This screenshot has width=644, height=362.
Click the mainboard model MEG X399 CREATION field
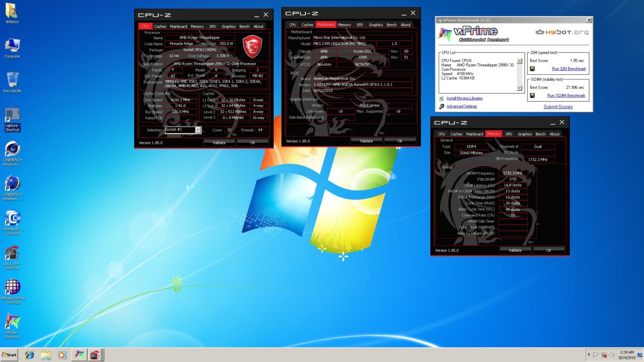tap(344, 44)
